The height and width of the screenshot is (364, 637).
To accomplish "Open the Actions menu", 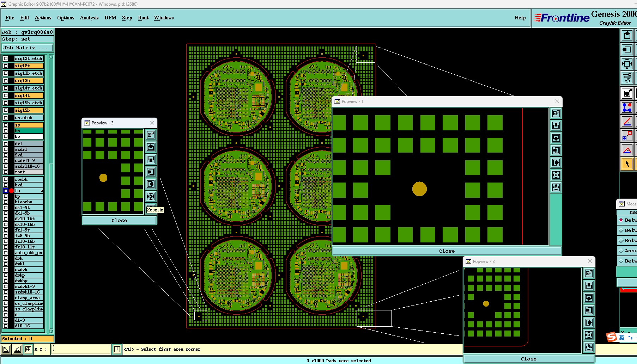I will coord(43,18).
